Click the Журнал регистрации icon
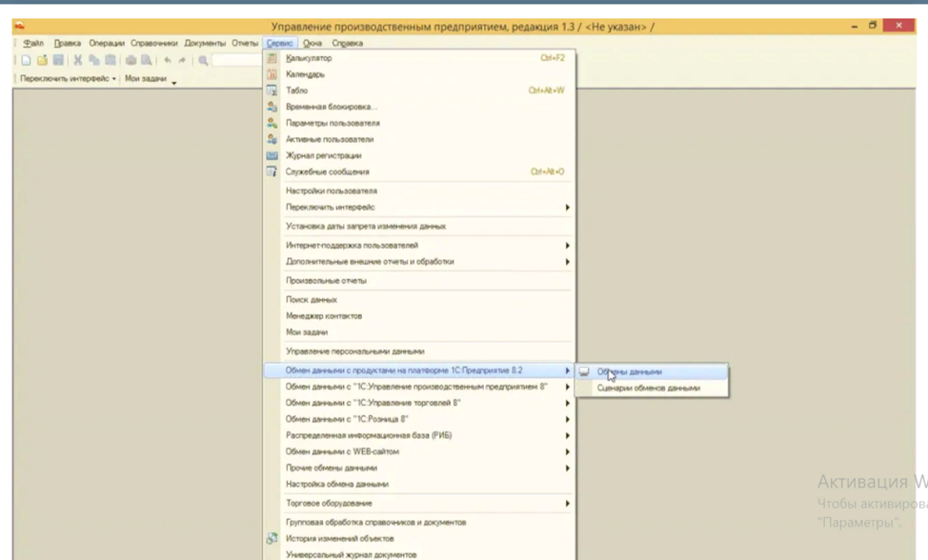This screenshot has width=928, height=560. coord(272,155)
